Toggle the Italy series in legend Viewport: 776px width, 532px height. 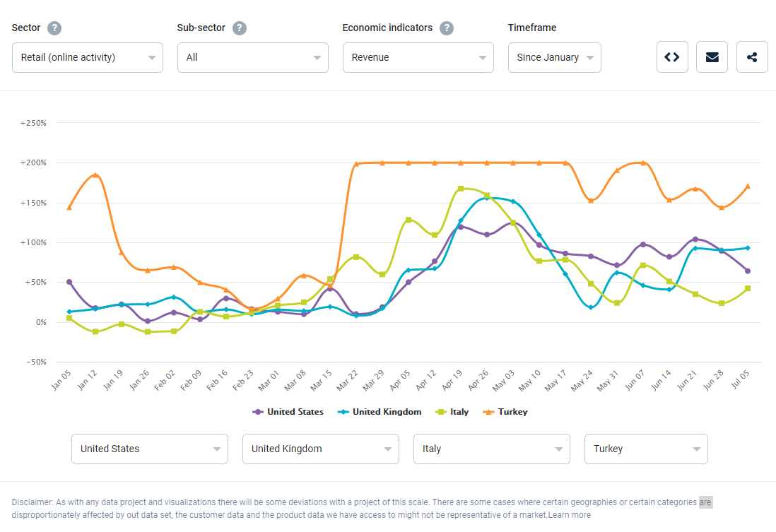tap(452, 412)
